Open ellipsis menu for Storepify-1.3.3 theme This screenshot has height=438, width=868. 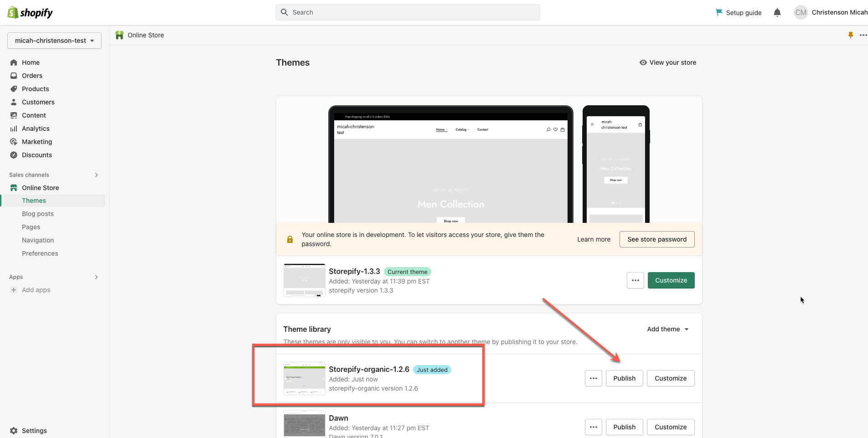[x=635, y=280]
